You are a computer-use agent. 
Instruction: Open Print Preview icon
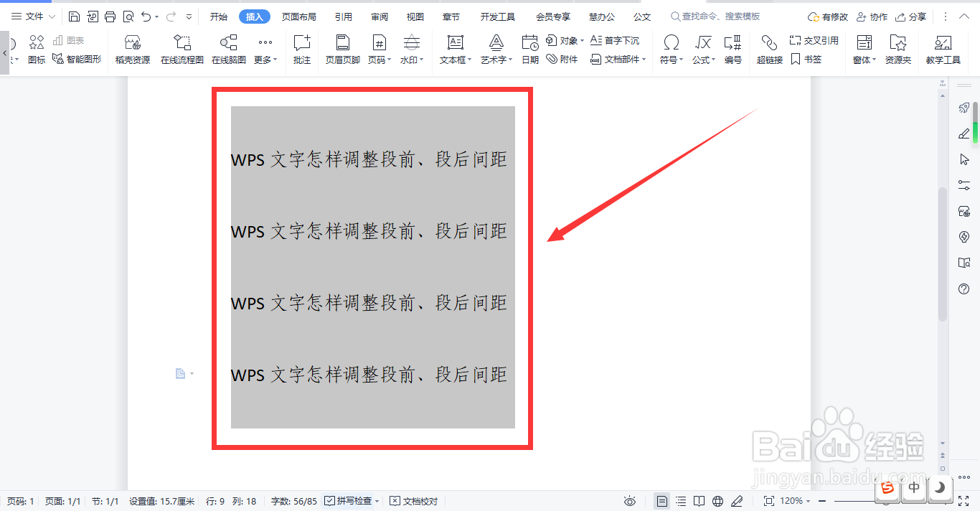pos(128,17)
